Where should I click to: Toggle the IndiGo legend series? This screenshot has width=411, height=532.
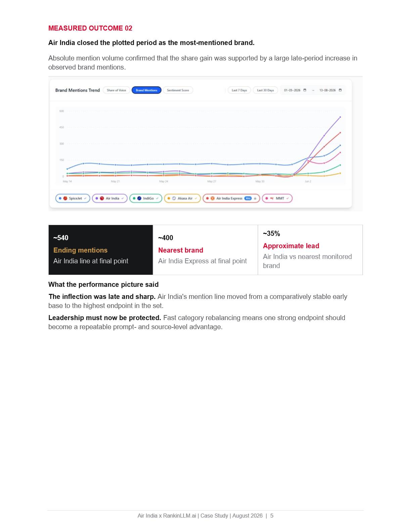tap(146, 198)
